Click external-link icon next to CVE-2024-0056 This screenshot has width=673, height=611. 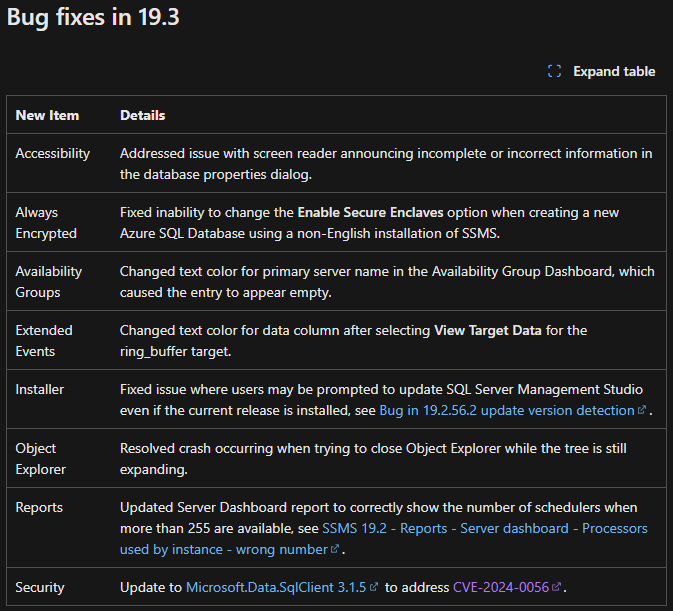557,588
